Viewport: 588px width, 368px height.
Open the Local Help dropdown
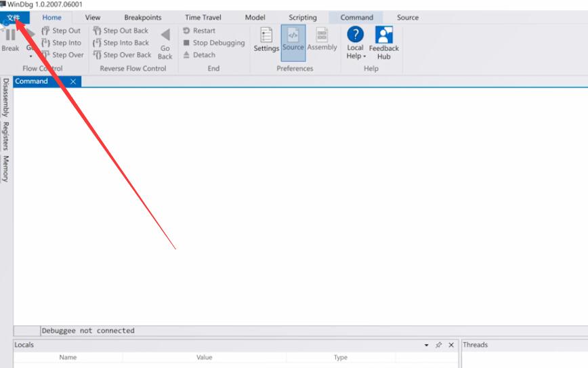pyautogui.click(x=355, y=43)
